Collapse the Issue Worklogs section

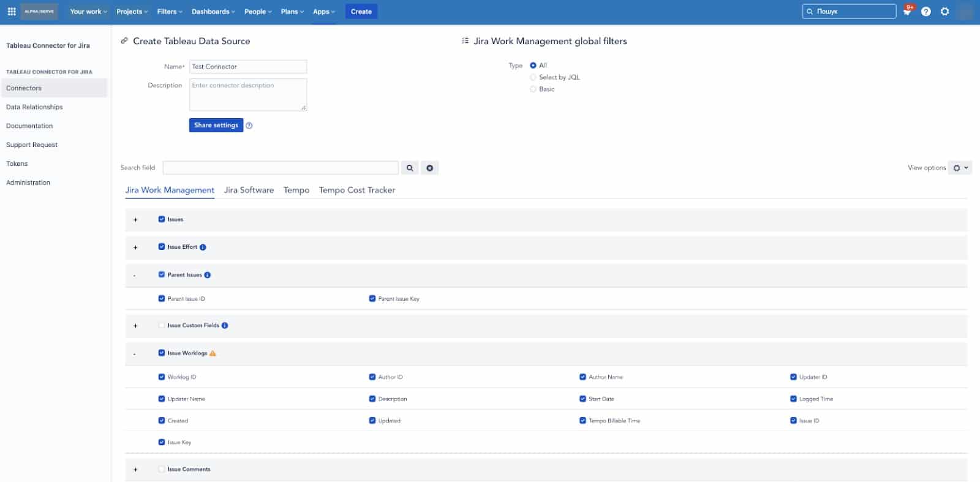coord(135,354)
